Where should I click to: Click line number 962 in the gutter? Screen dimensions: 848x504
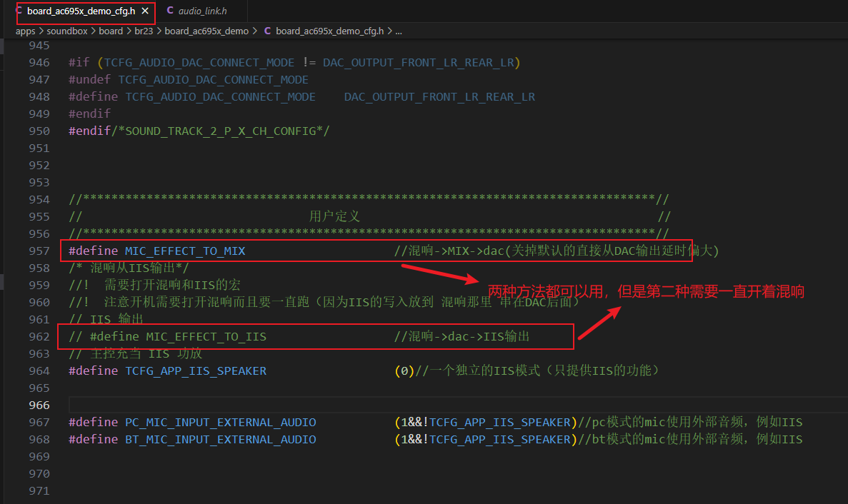[x=39, y=336]
